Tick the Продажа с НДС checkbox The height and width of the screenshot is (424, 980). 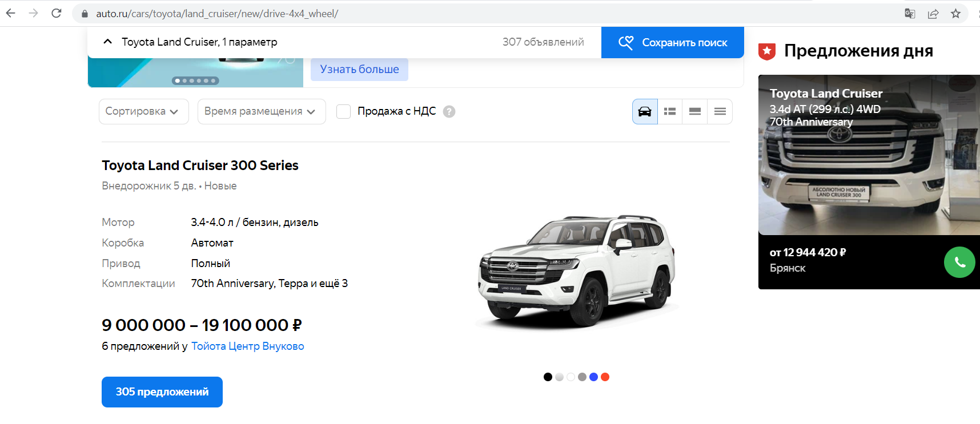click(343, 111)
